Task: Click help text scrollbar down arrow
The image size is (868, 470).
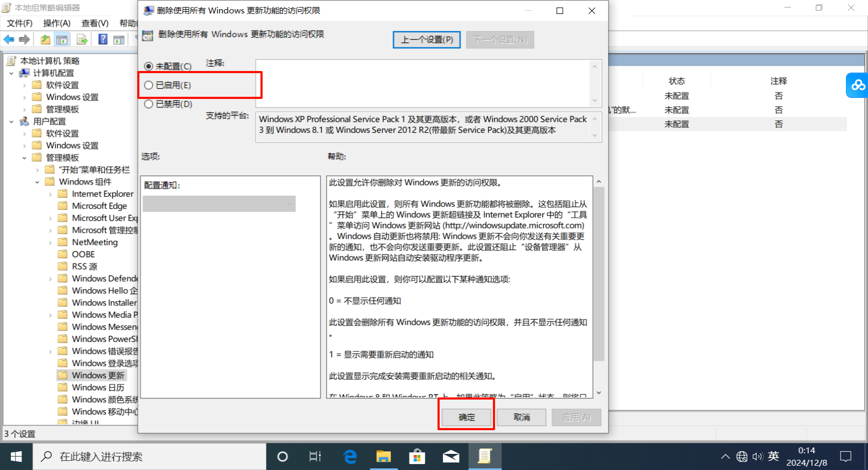Action: click(x=598, y=393)
